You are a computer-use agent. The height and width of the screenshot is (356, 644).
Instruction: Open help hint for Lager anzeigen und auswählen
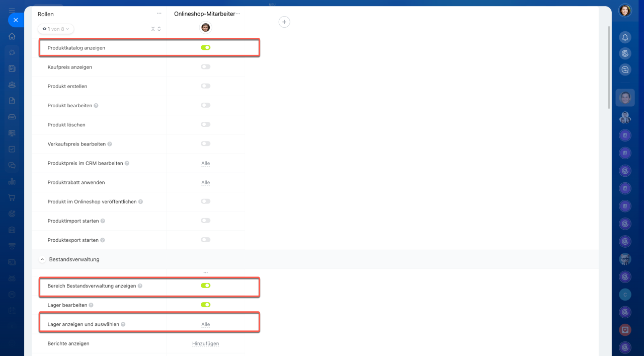[123, 324]
